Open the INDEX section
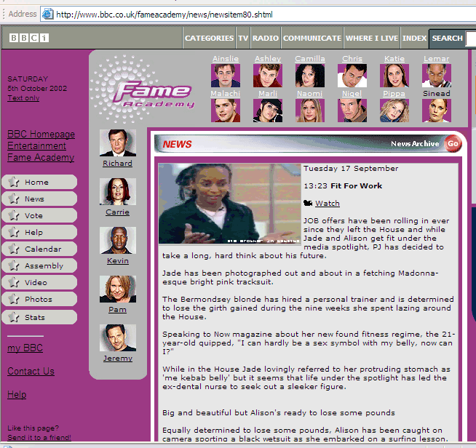Viewport: 476px width, 448px height. [414, 38]
